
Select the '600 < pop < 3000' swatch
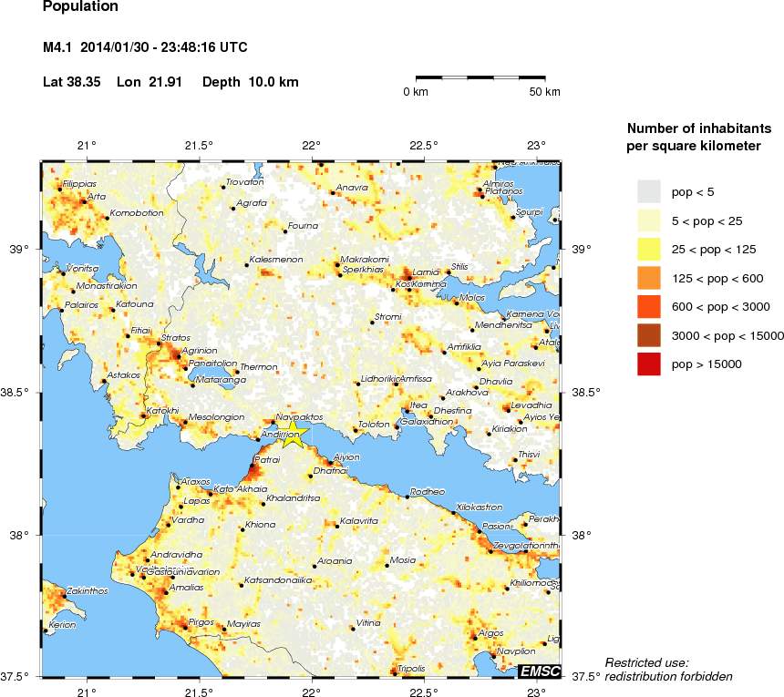648,307
